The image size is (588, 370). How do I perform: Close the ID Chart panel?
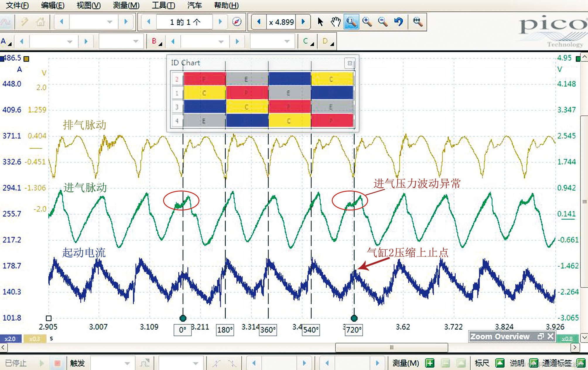click(350, 63)
